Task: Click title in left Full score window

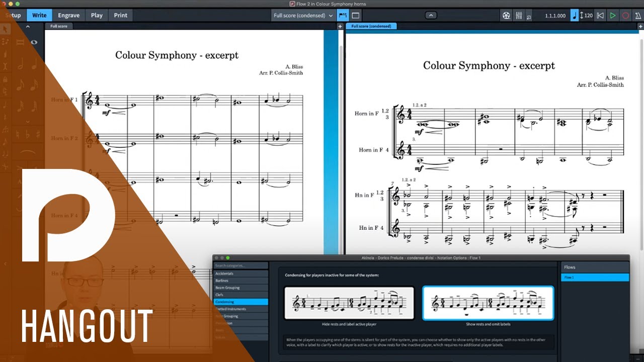Action: [177, 55]
